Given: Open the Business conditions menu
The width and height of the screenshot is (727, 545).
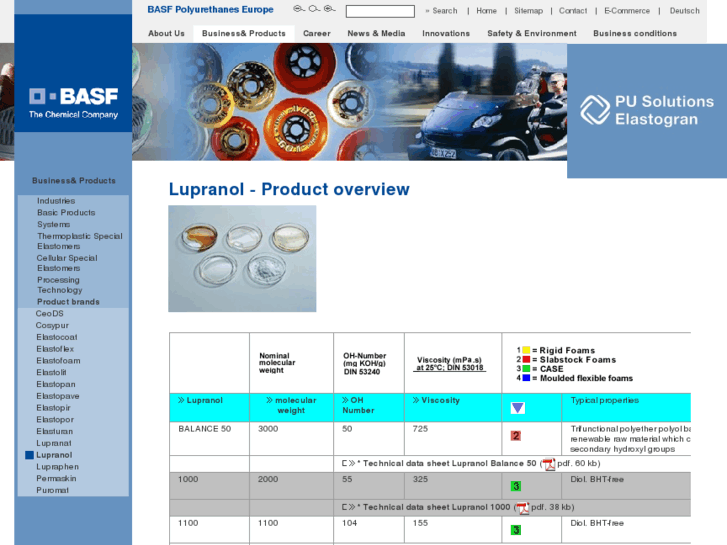Looking at the screenshot, I should point(635,33).
